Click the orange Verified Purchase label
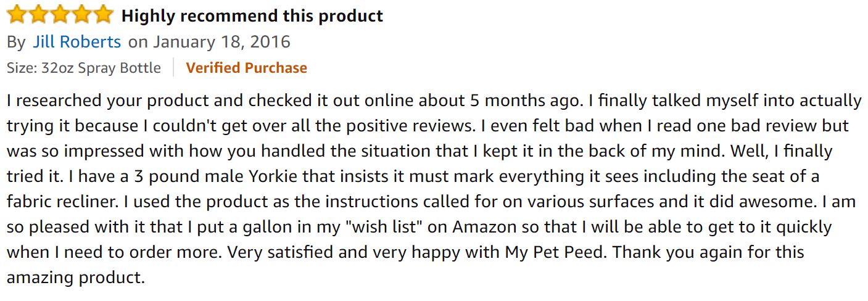Viewport: 868px width, 301px height. pyautogui.click(x=246, y=68)
